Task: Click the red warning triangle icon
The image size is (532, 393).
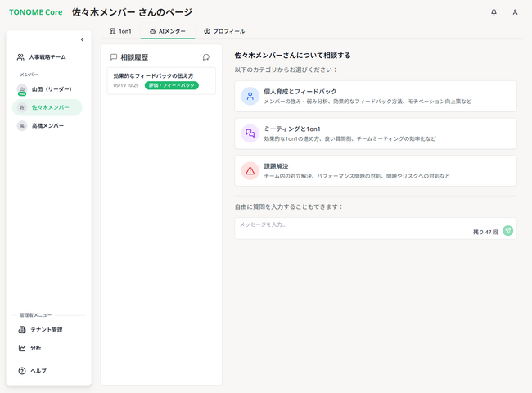Action: [x=250, y=170]
